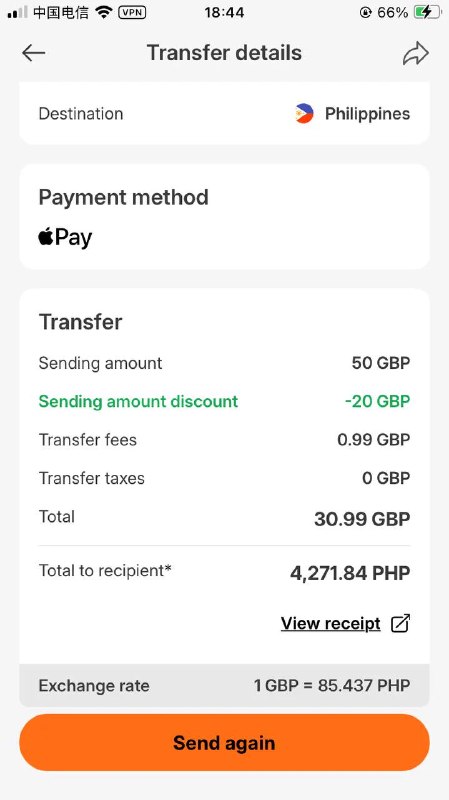Tap the battery charging icon
Viewport: 449px width, 800px height.
427,12
